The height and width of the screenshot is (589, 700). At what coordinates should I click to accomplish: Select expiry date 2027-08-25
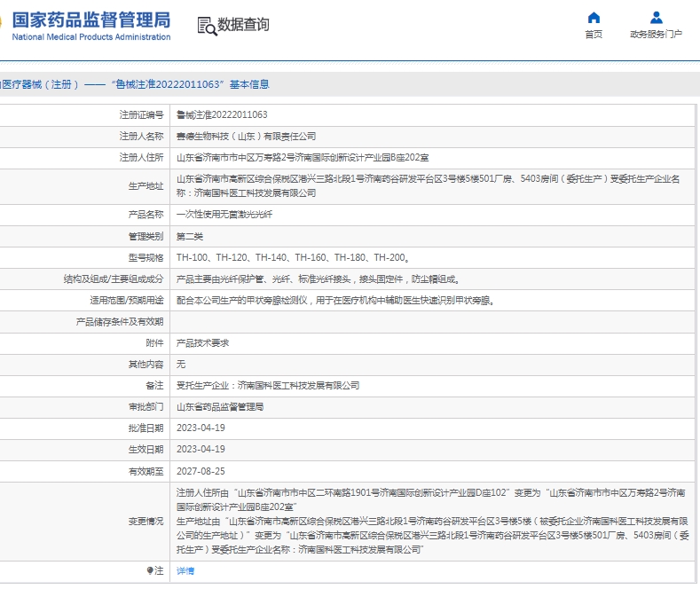(201, 471)
